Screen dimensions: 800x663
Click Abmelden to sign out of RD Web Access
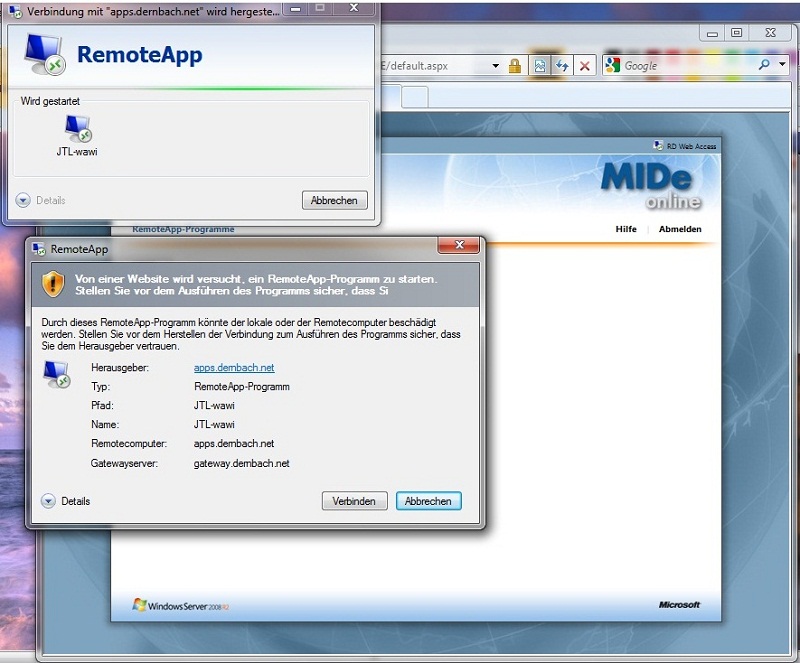click(x=680, y=229)
